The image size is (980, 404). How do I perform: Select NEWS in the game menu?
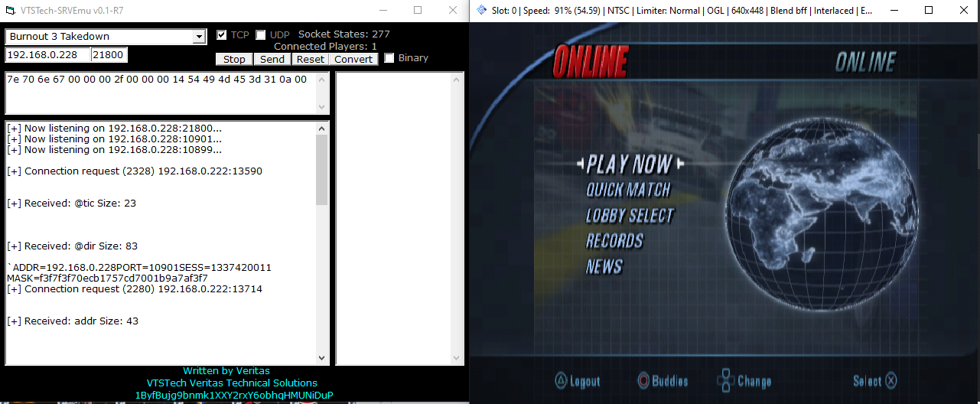pos(604,266)
